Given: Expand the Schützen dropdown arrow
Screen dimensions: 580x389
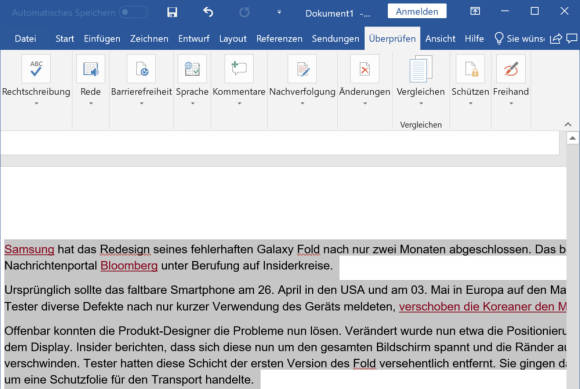Looking at the screenshot, I should pos(471,103).
